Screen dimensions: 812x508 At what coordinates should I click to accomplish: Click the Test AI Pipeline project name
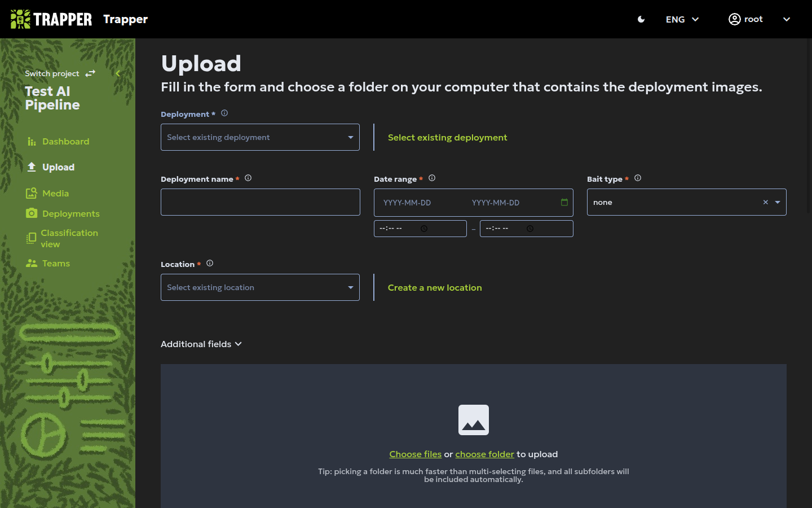52,98
